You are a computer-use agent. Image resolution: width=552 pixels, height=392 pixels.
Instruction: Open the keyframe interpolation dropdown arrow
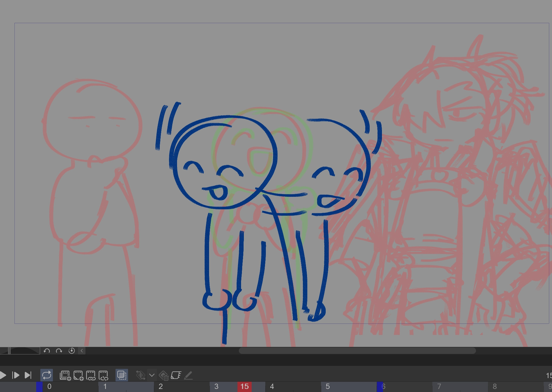[x=152, y=375]
